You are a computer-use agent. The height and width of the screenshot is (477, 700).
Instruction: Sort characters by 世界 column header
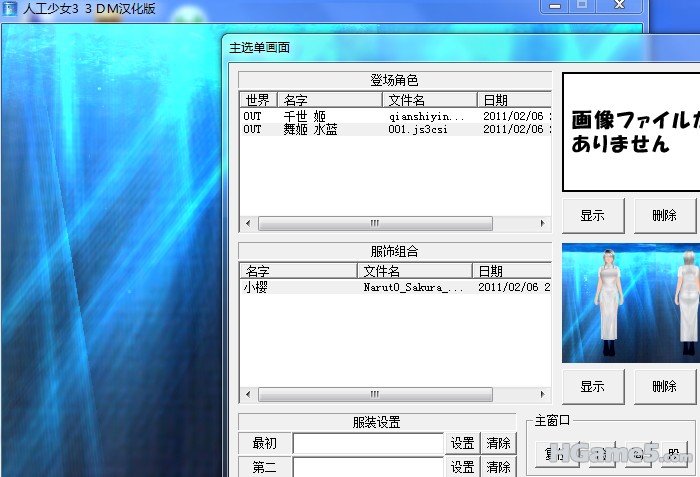[x=257, y=100]
